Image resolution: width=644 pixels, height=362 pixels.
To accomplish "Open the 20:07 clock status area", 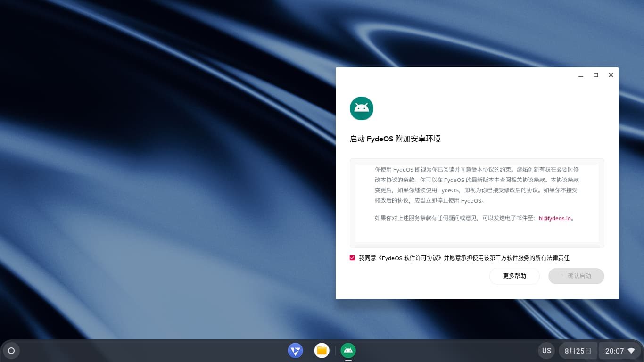I will (x=620, y=351).
